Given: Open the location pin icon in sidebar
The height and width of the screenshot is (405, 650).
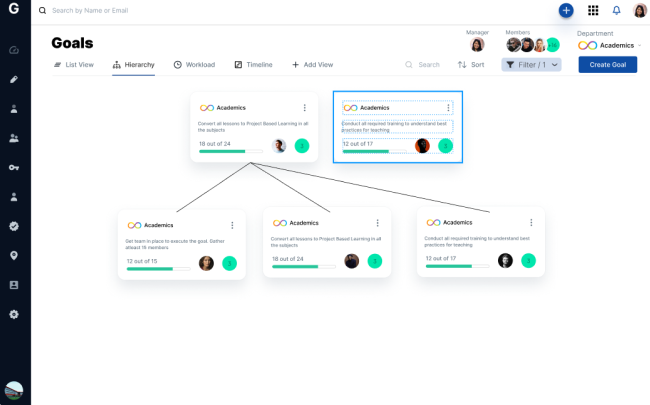Looking at the screenshot, I should (14, 255).
